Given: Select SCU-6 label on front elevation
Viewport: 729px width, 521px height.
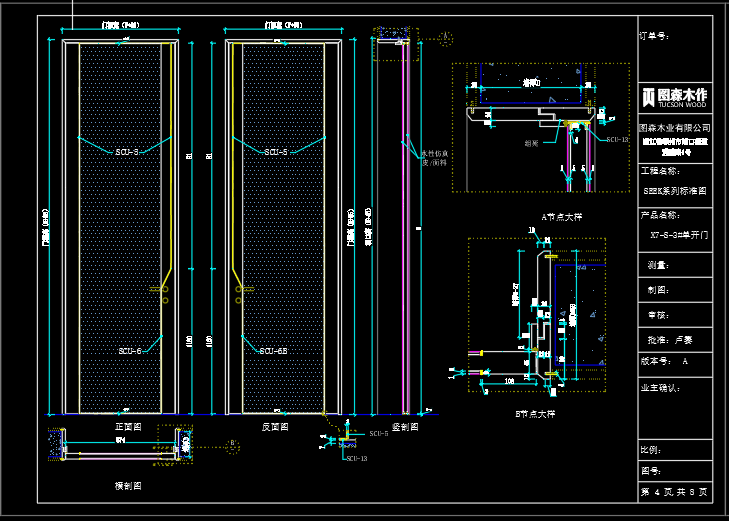Looking at the screenshot, I should pos(130,351).
